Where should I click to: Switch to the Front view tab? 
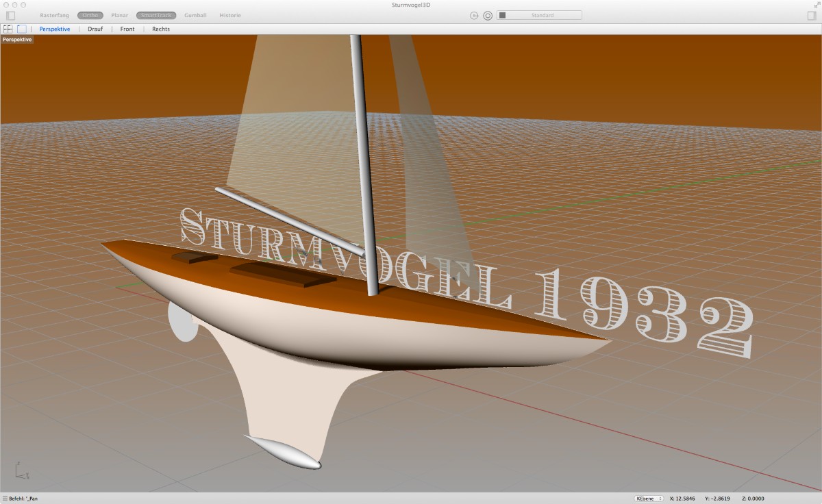click(x=127, y=29)
